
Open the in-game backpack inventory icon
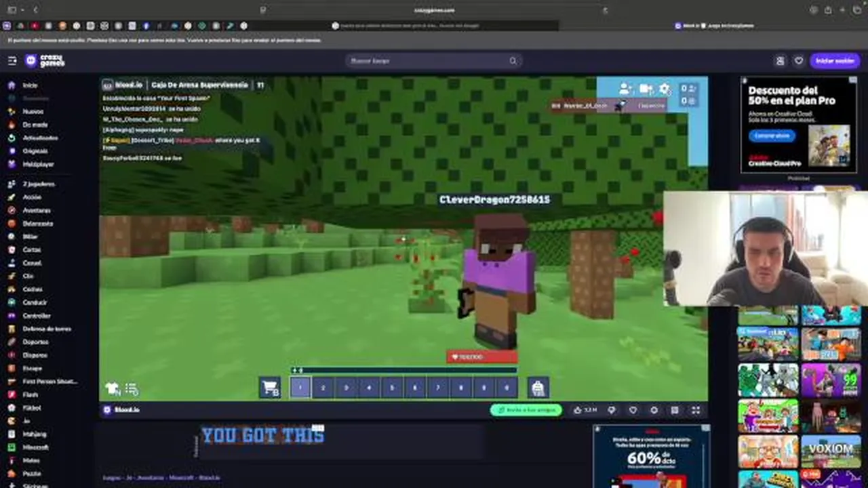click(x=538, y=388)
